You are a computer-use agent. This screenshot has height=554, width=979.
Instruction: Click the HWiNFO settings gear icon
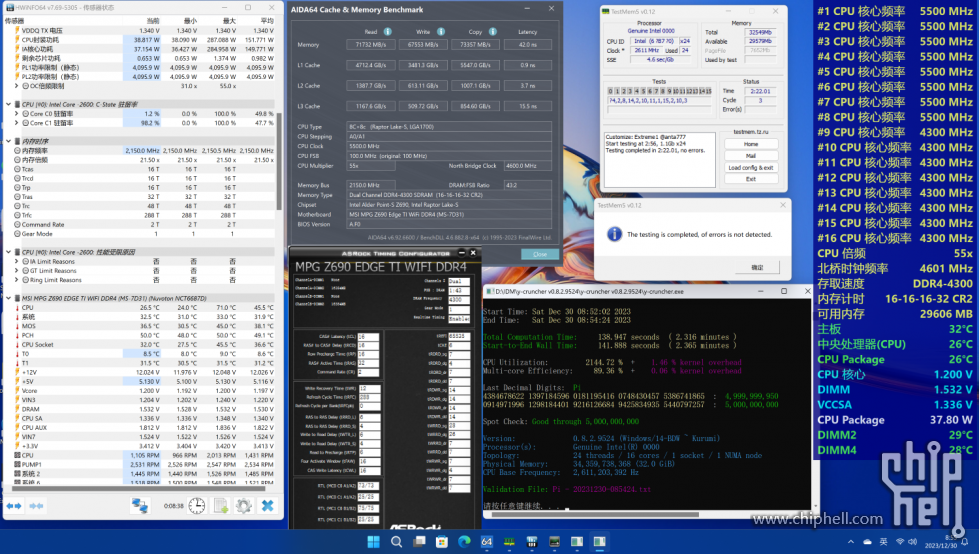(x=244, y=506)
